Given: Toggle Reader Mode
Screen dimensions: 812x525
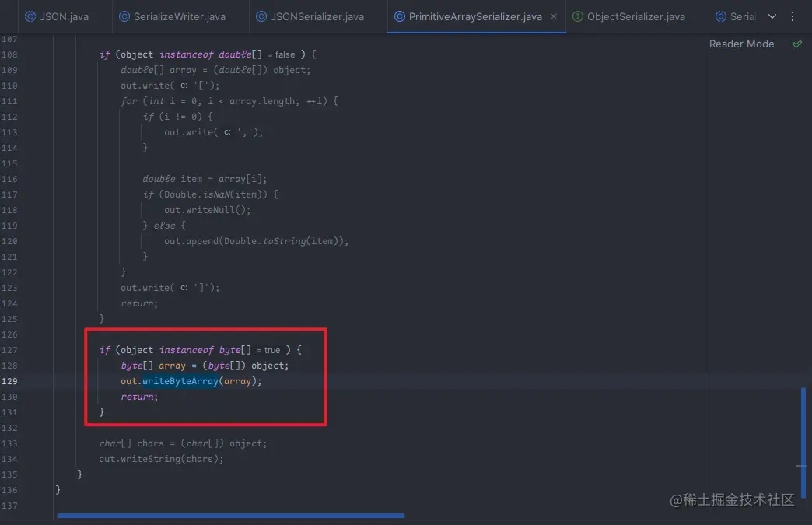Looking at the screenshot, I should (741, 44).
